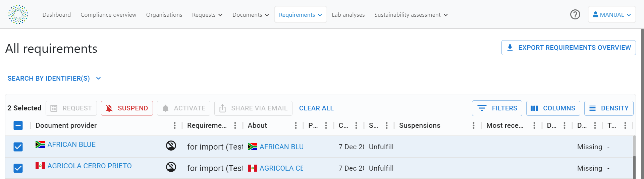This screenshot has width=644, height=179.
Task: Open Document provider column menu dots
Action: [175, 125]
